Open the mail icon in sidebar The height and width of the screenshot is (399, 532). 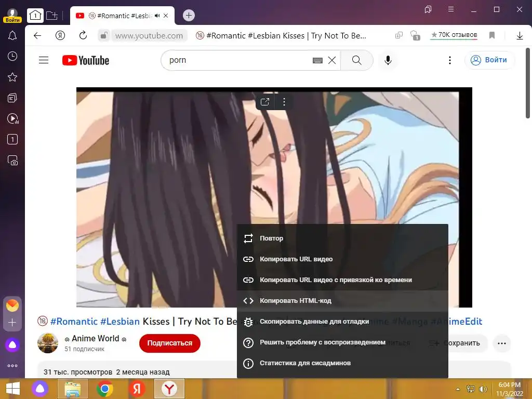(x=12, y=305)
